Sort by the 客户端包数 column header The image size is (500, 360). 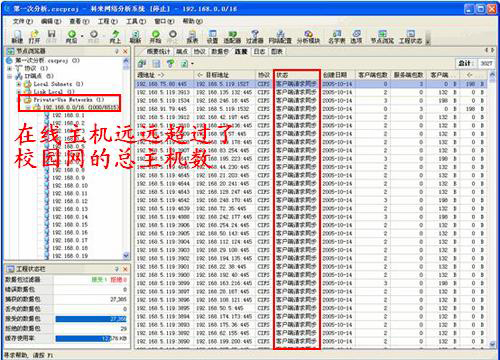click(x=373, y=75)
